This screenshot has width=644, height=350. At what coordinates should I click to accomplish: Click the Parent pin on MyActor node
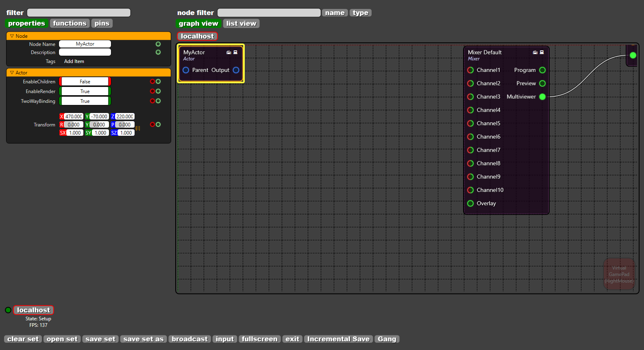(186, 70)
